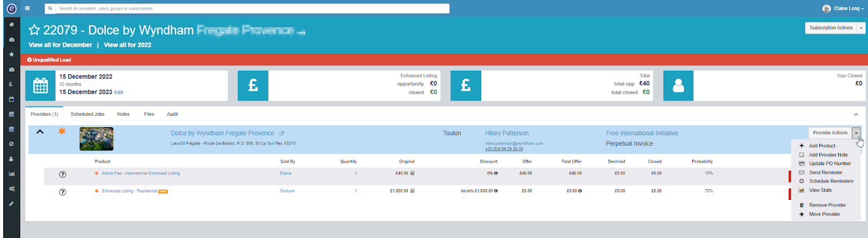Open the user icon in the sidebar
Image resolution: width=868 pixels, height=238 pixels.
coord(11,159)
